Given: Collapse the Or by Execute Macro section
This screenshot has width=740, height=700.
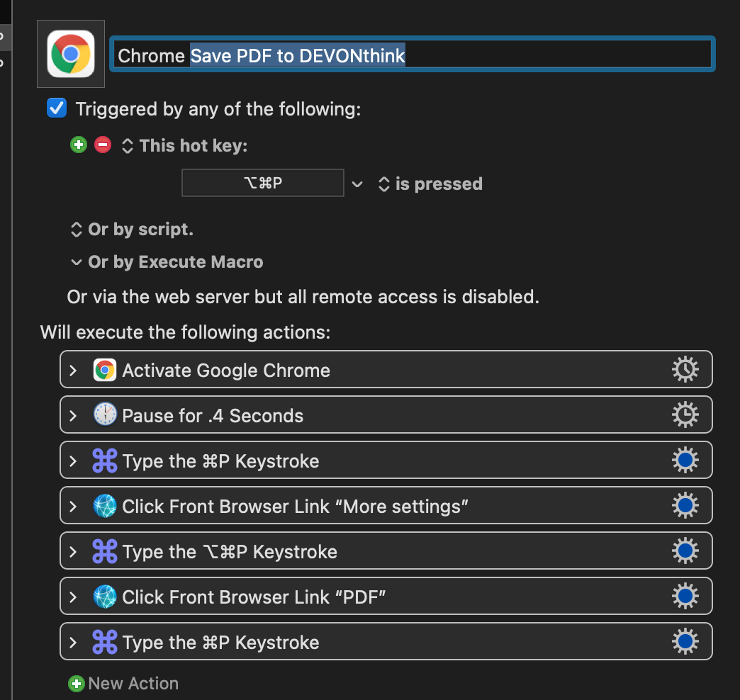Looking at the screenshot, I should [77, 261].
